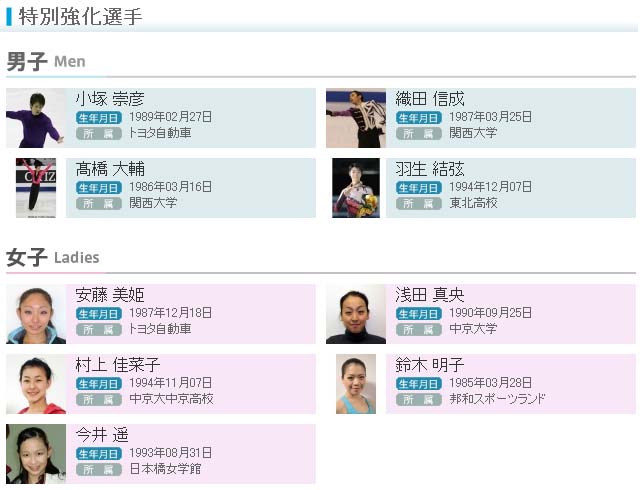
Task: Open the 浅田 真央 profile name
Action: click(430, 295)
